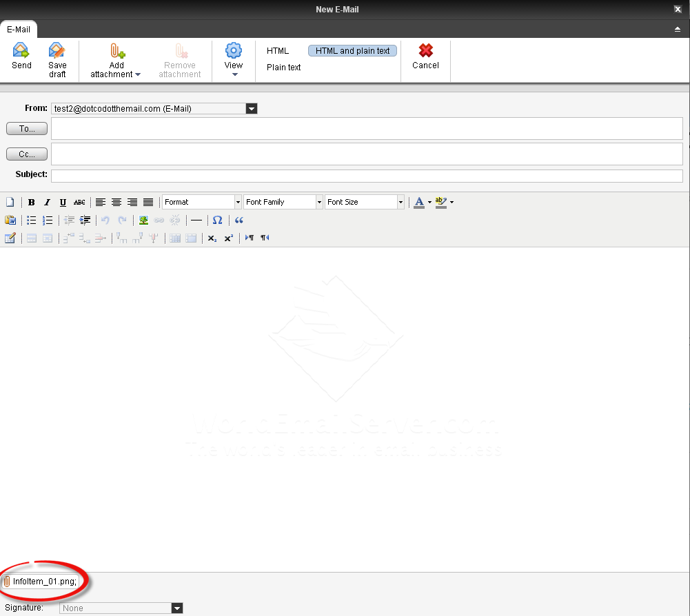Align text right
This screenshot has height=616, width=690.
(x=132, y=202)
